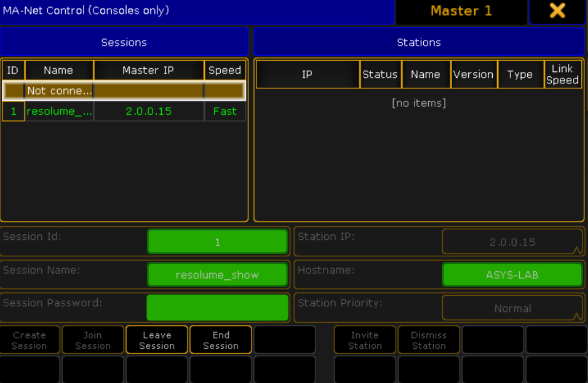Sort by Master IP column header
The image size is (588, 383).
click(148, 70)
